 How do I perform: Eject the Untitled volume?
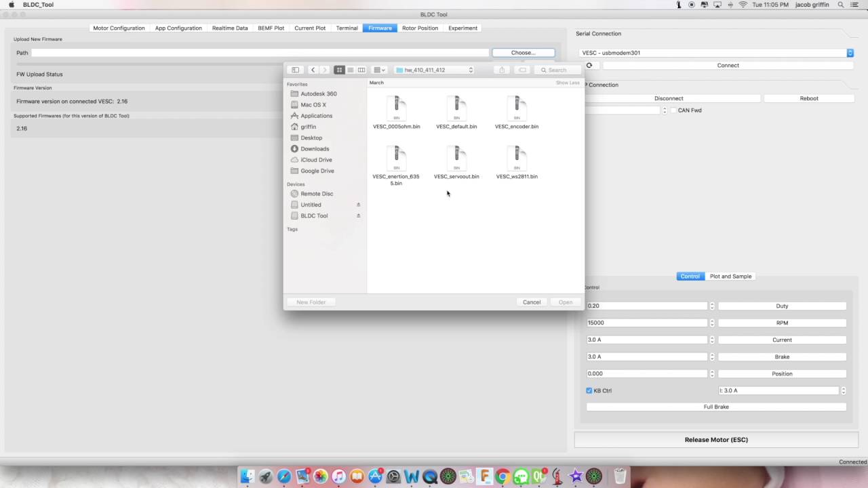coord(358,205)
